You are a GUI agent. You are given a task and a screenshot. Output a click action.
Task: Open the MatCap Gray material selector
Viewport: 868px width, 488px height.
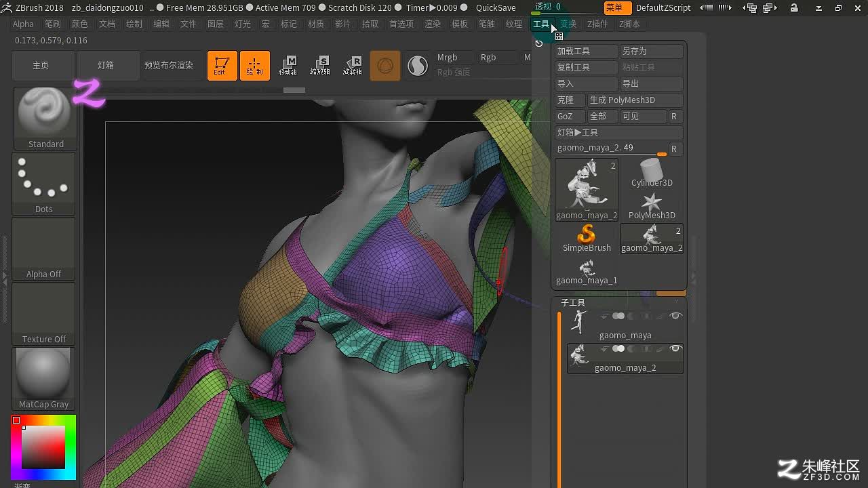[x=43, y=378]
